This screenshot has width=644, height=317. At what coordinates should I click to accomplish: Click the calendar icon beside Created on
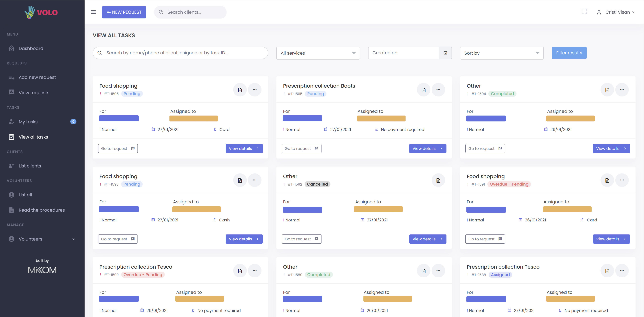(x=445, y=53)
